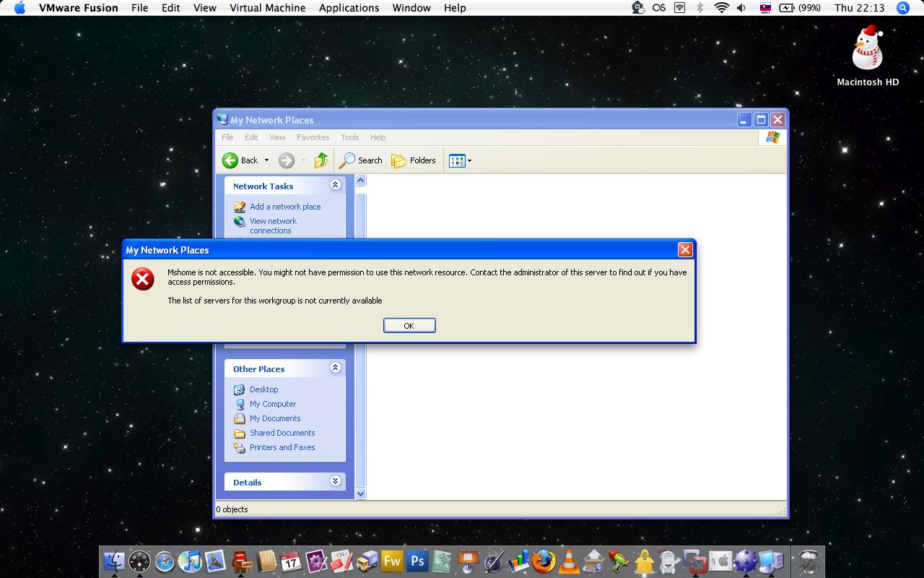Viewport: 924px width, 578px height.
Task: Open Desktop from Other Places
Action: (263, 389)
